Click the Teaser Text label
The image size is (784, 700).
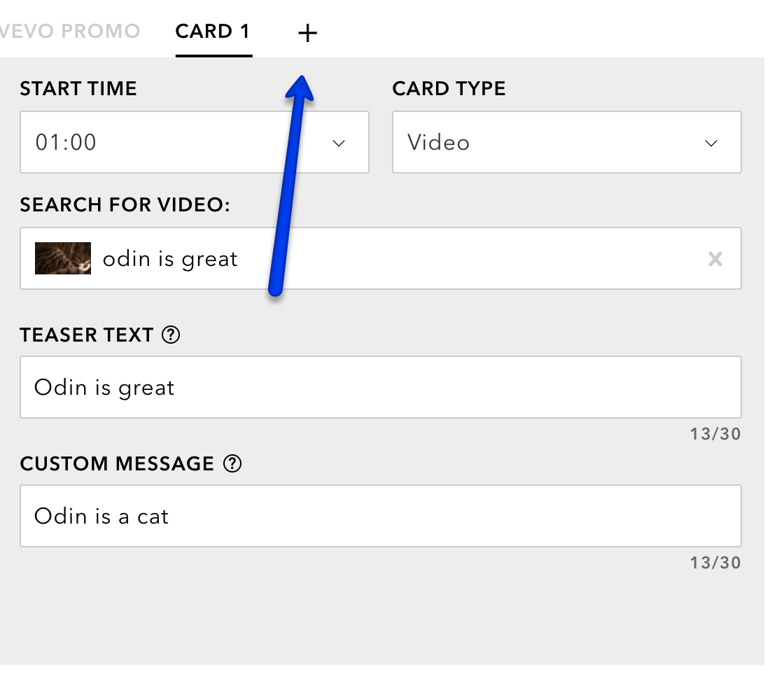(87, 335)
